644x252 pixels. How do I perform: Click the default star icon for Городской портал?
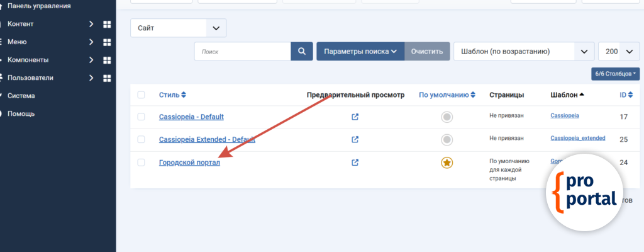coord(447,163)
